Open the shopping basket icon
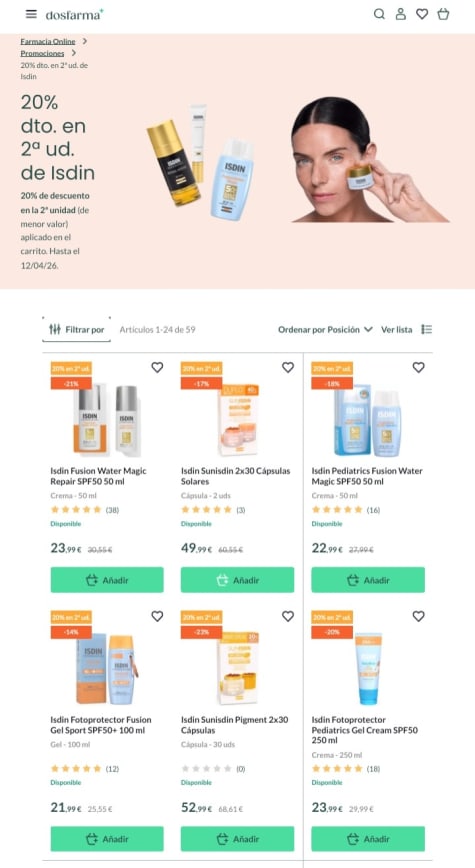The image size is (475, 868). coord(443,14)
